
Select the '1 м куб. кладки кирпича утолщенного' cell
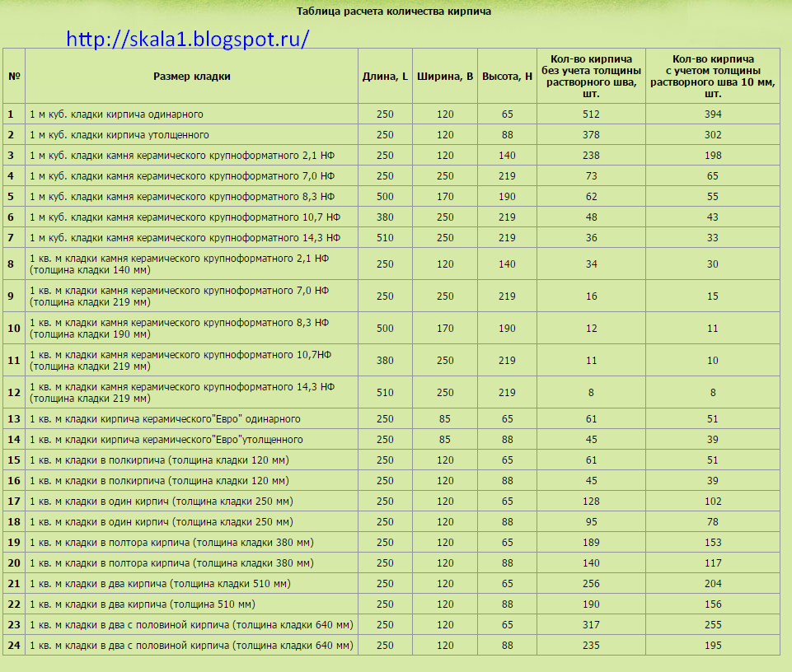coord(120,135)
